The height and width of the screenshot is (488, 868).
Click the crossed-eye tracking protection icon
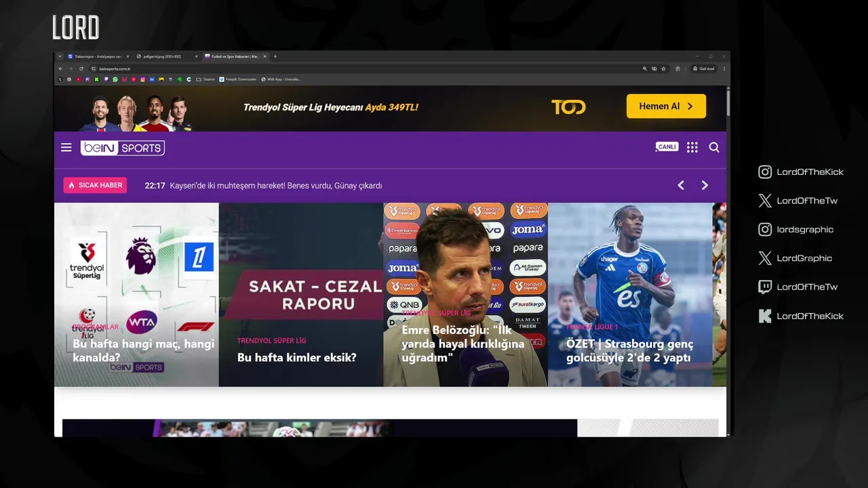[654, 68]
